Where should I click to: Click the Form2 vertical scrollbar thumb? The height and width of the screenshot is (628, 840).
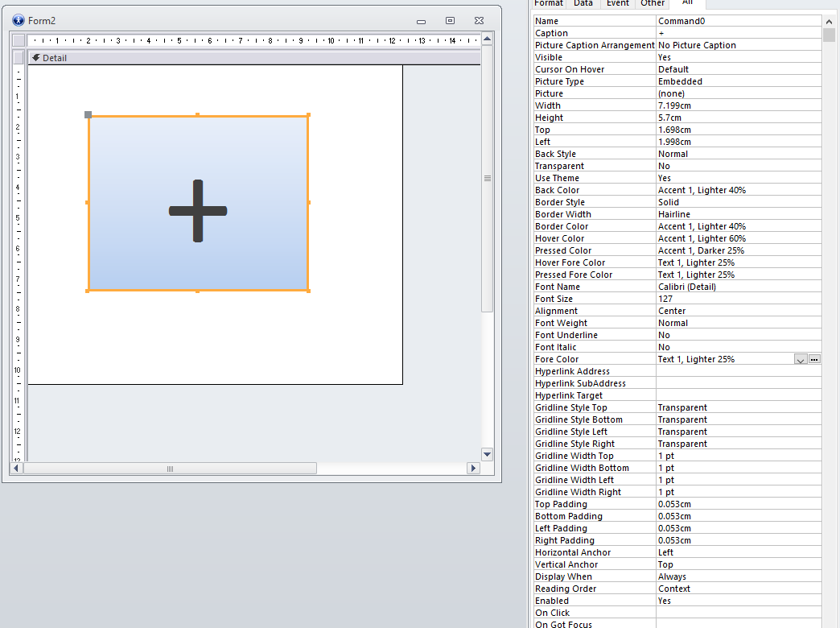(487, 179)
